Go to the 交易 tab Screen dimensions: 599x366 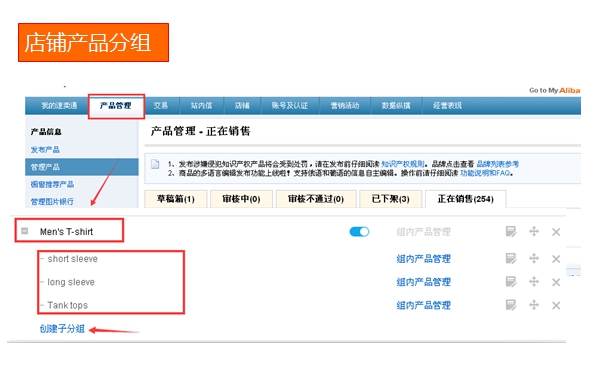(x=160, y=106)
